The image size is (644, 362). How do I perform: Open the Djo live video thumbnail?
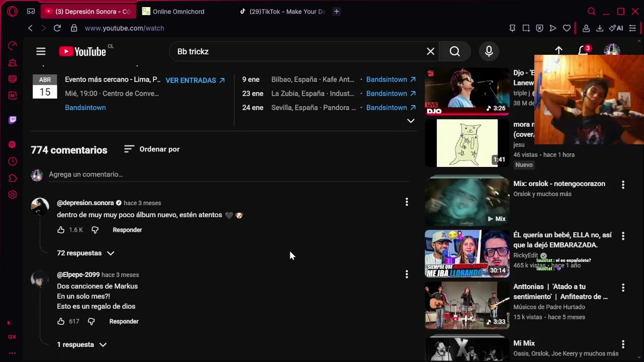(467, 92)
